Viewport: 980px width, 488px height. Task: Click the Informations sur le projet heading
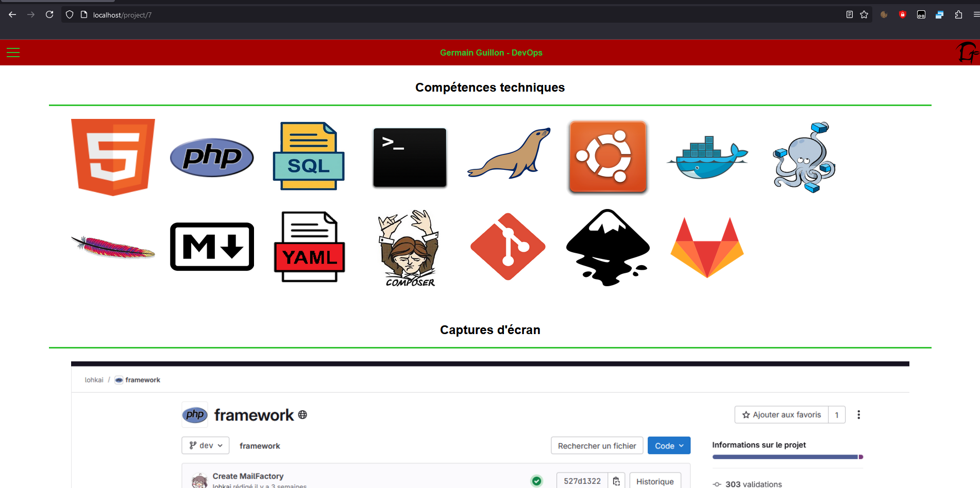click(759, 445)
